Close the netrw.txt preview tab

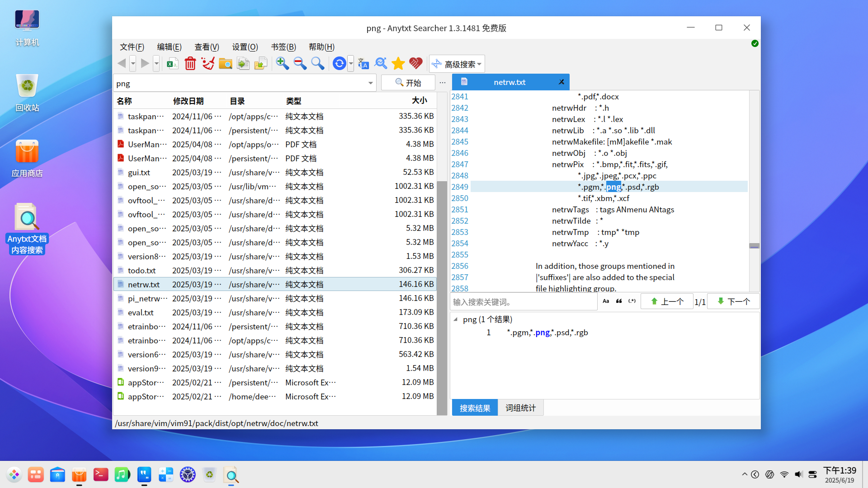(561, 82)
